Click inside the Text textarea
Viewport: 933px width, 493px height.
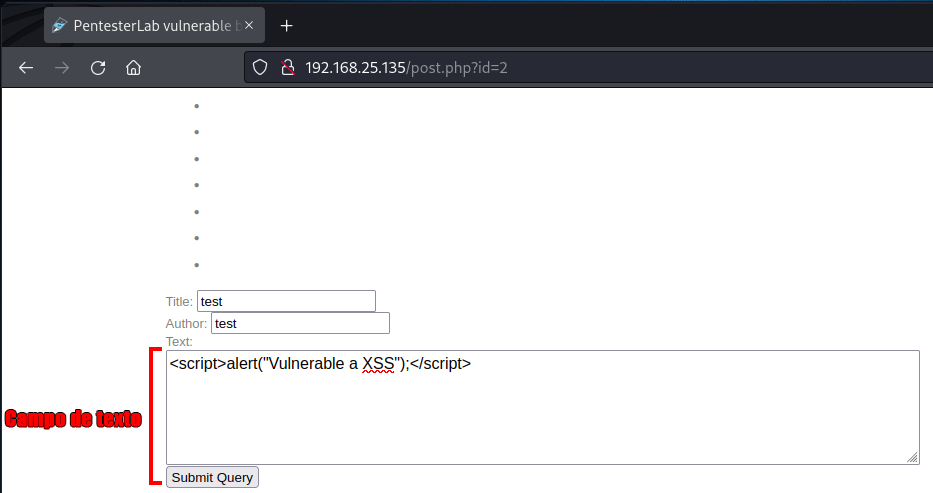click(543, 407)
